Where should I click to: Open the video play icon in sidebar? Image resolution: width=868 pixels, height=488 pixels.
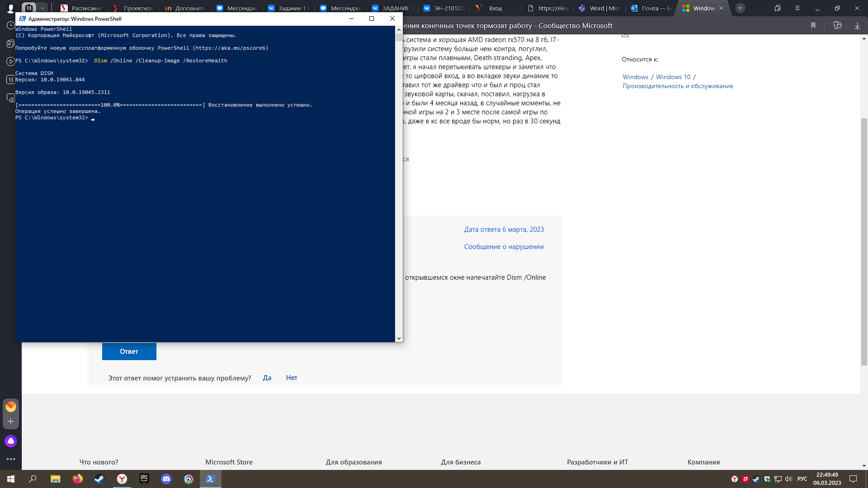pyautogui.click(x=11, y=61)
